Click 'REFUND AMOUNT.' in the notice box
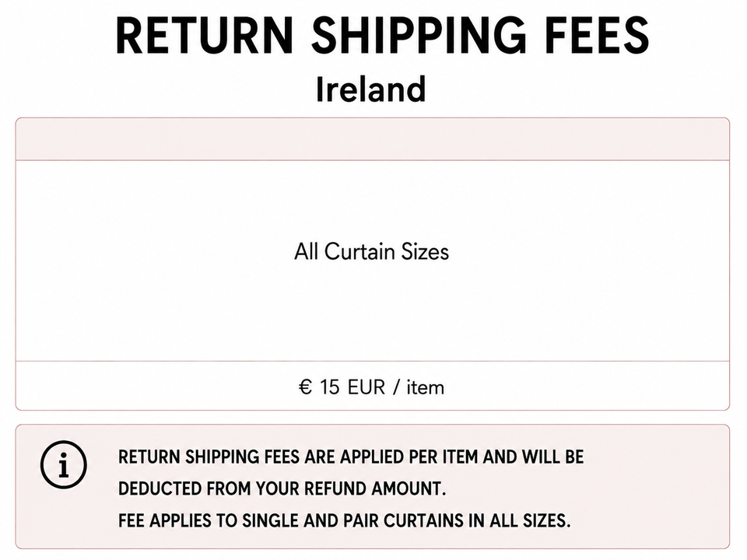 pos(375,489)
